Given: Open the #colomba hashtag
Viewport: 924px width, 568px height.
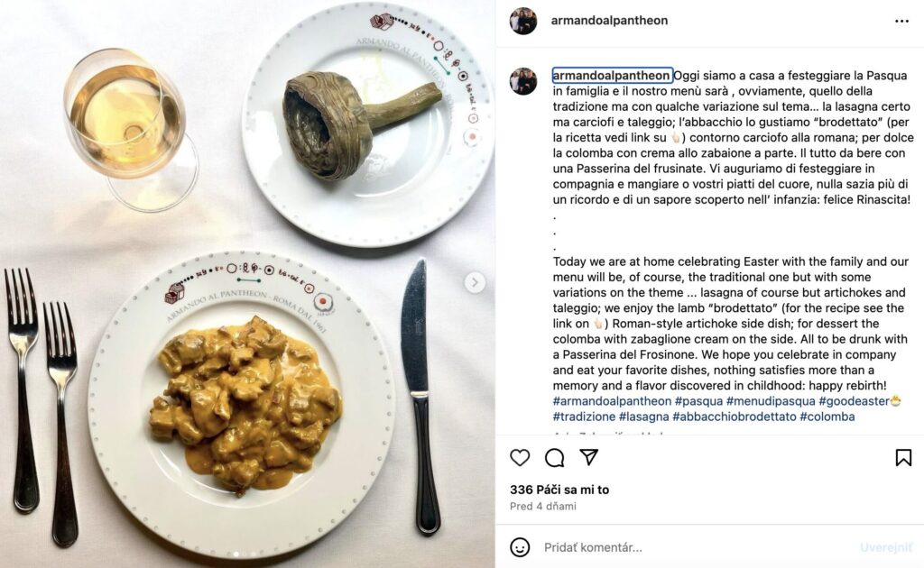Looking at the screenshot, I should click(x=827, y=417).
